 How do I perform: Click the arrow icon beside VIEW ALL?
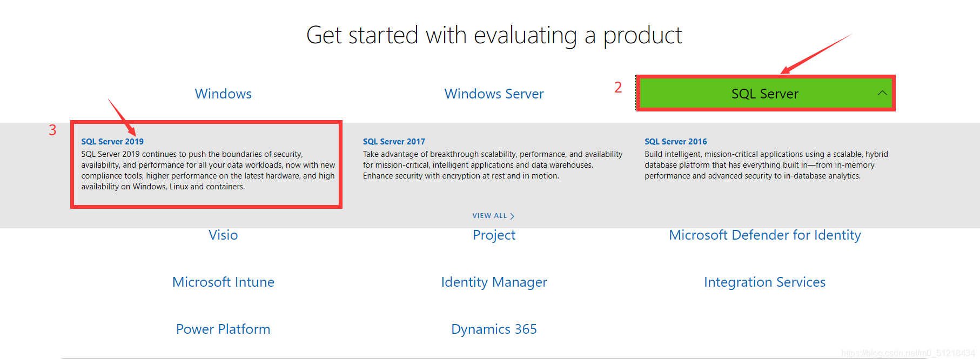click(512, 216)
